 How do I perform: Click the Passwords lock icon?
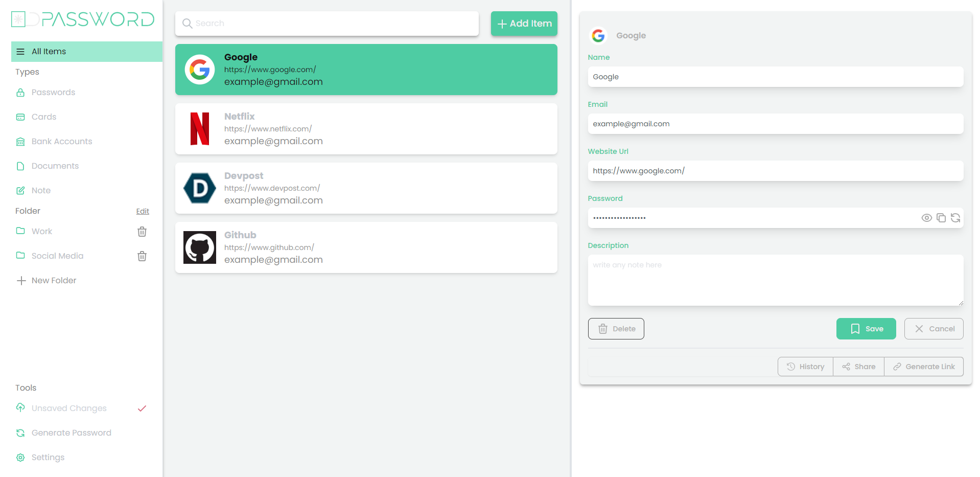click(x=20, y=93)
